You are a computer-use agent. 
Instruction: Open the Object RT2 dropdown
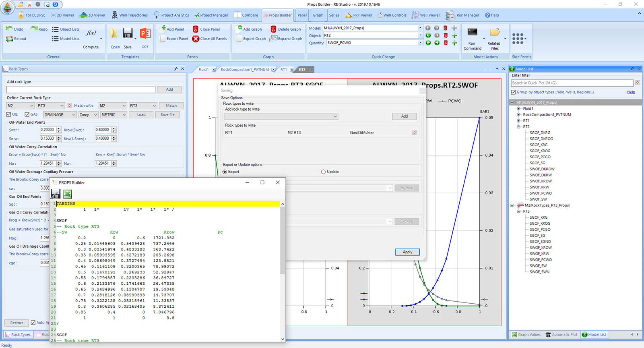point(420,35)
